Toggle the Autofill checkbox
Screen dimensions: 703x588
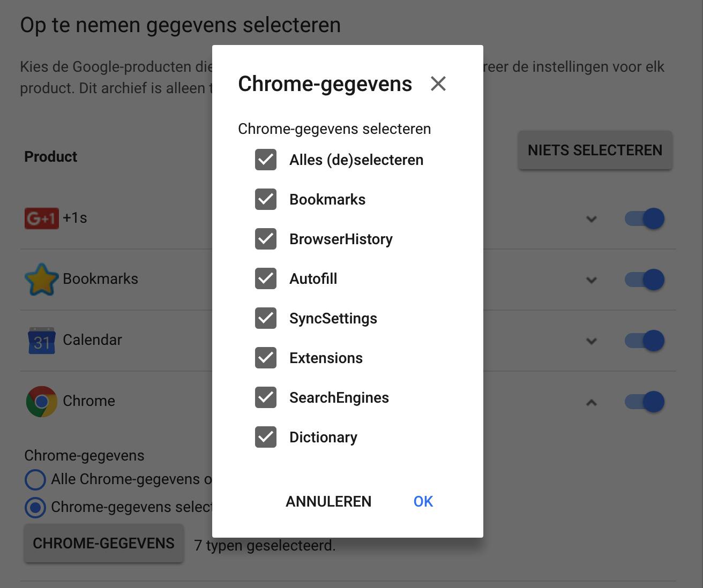[x=266, y=278]
